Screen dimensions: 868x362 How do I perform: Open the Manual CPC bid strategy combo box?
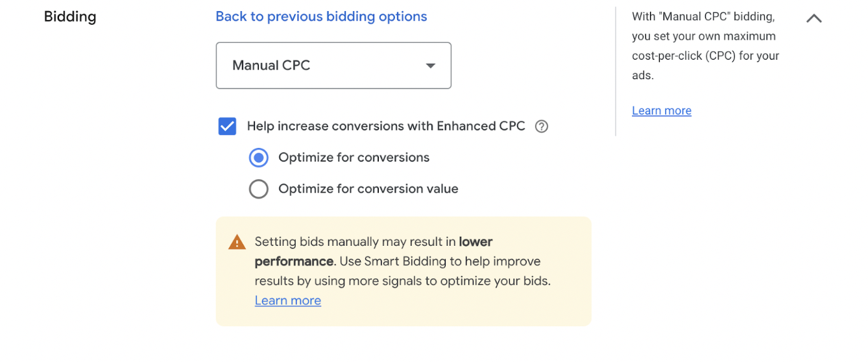(x=333, y=66)
